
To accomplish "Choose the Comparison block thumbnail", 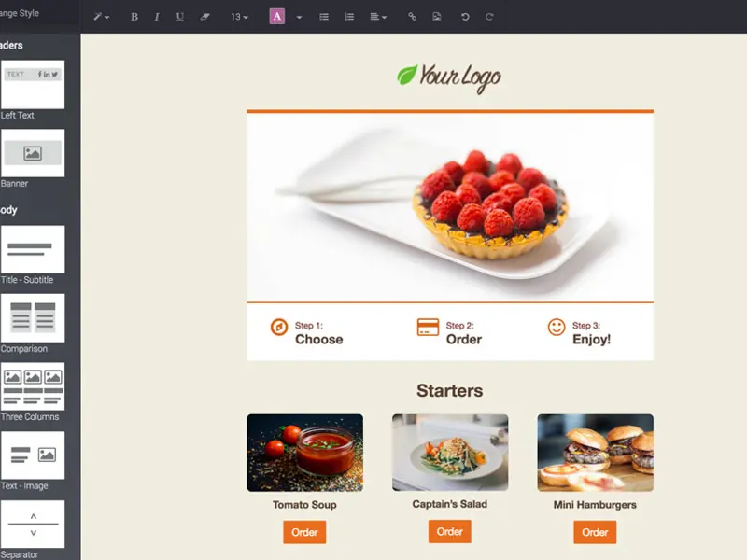I will 33,317.
